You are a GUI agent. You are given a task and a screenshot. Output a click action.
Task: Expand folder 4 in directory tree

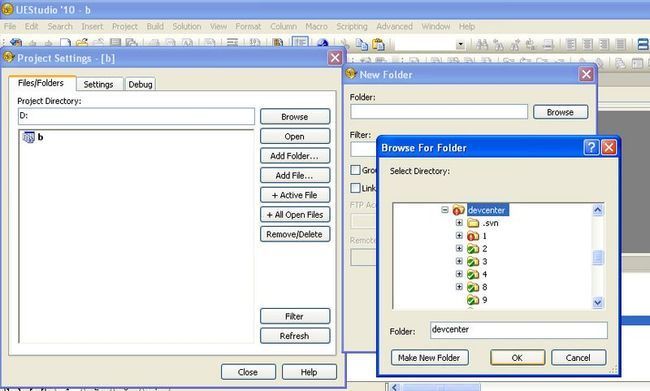coord(459,274)
